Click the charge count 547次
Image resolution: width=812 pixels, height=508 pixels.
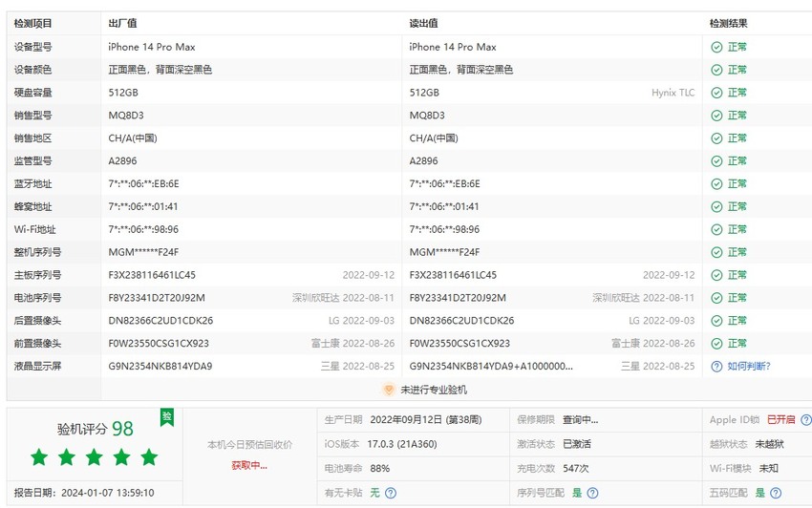[x=575, y=468]
